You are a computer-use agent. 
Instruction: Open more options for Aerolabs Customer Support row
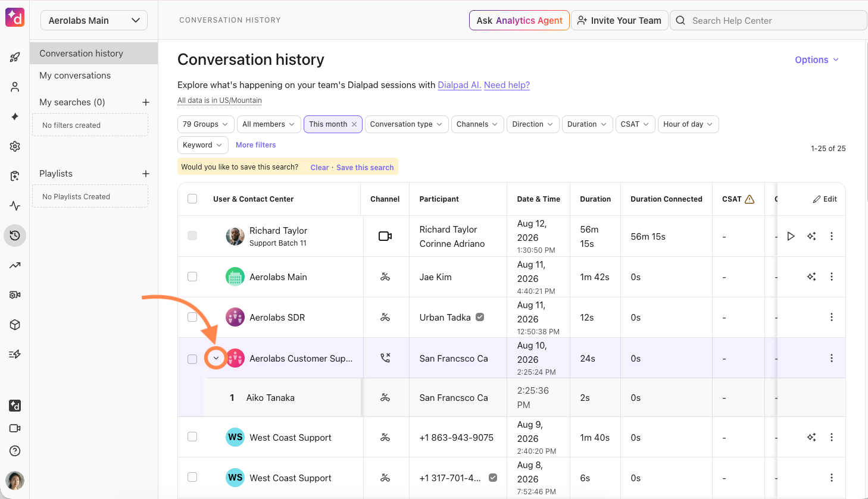tap(832, 358)
